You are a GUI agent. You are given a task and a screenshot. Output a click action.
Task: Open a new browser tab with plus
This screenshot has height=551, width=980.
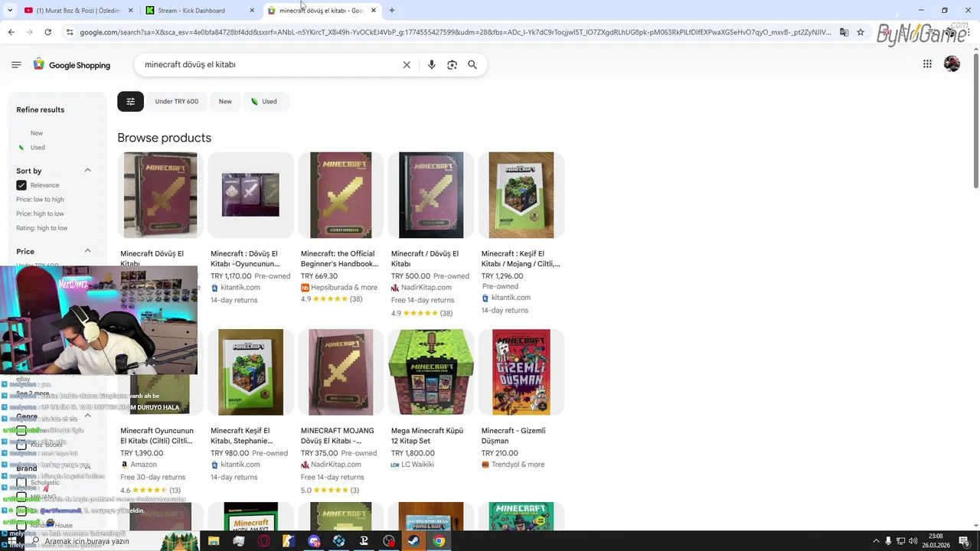pyautogui.click(x=392, y=11)
